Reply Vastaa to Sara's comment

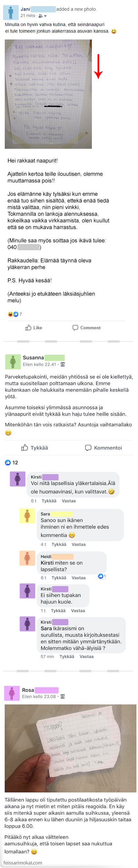(x=78, y=545)
